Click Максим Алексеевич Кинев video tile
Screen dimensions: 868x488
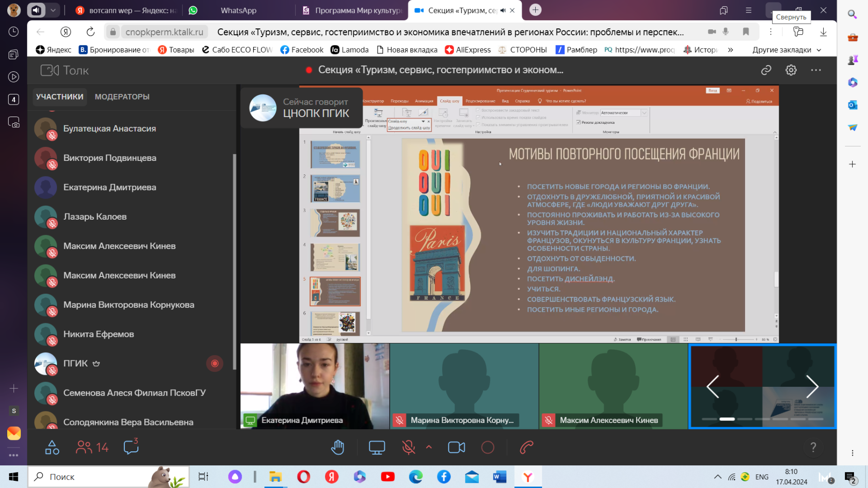click(613, 386)
